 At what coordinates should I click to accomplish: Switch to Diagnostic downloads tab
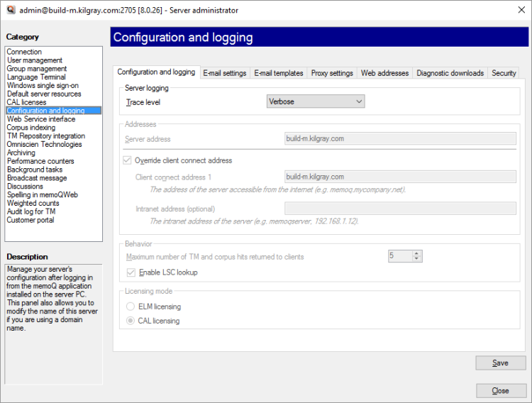[x=450, y=73]
